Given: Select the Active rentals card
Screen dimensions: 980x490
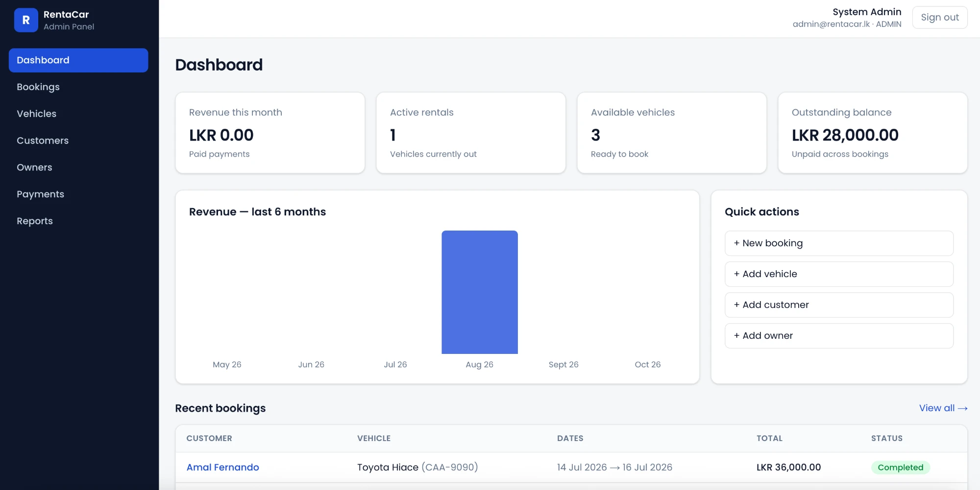Looking at the screenshot, I should pyautogui.click(x=471, y=133).
